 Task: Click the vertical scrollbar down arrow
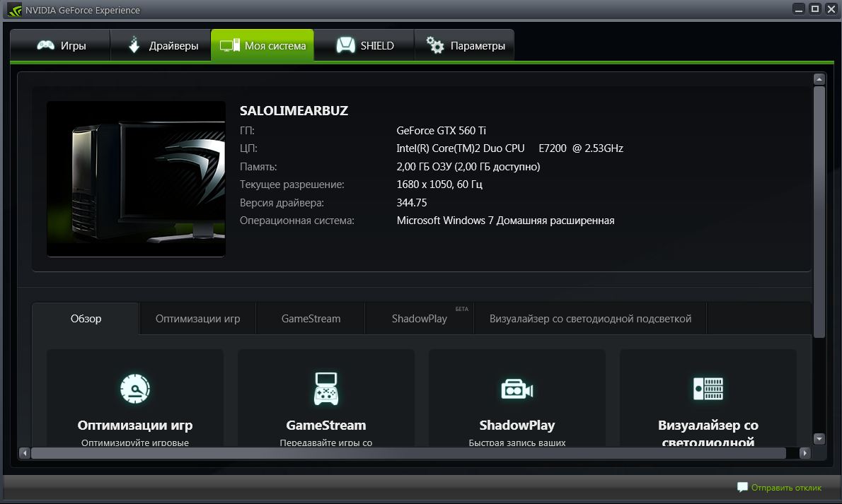819,439
